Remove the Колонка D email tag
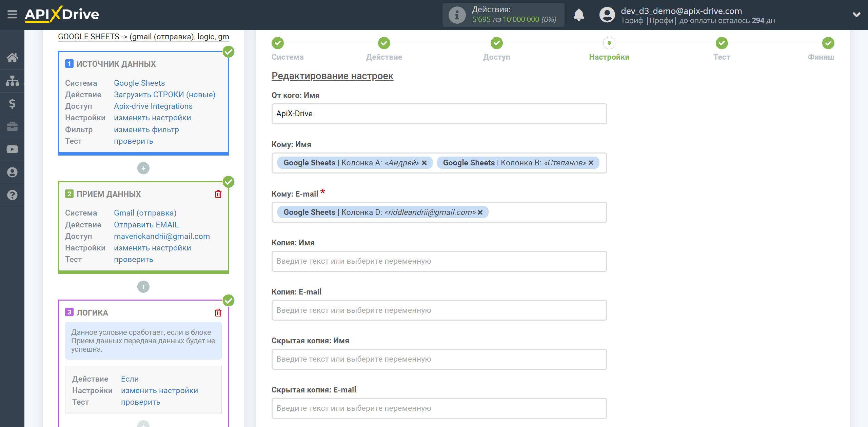This screenshot has width=868, height=427. tap(480, 212)
